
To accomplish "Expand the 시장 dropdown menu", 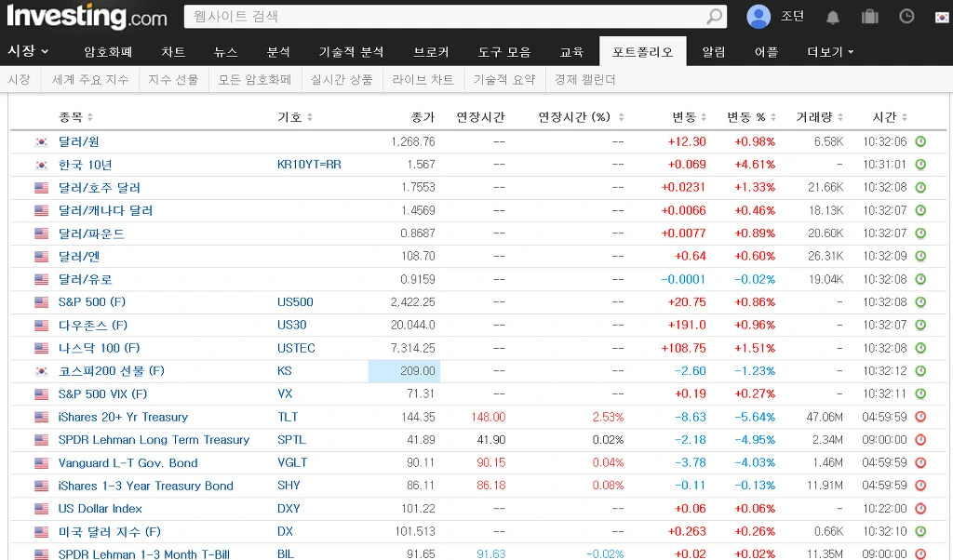I will 27,51.
